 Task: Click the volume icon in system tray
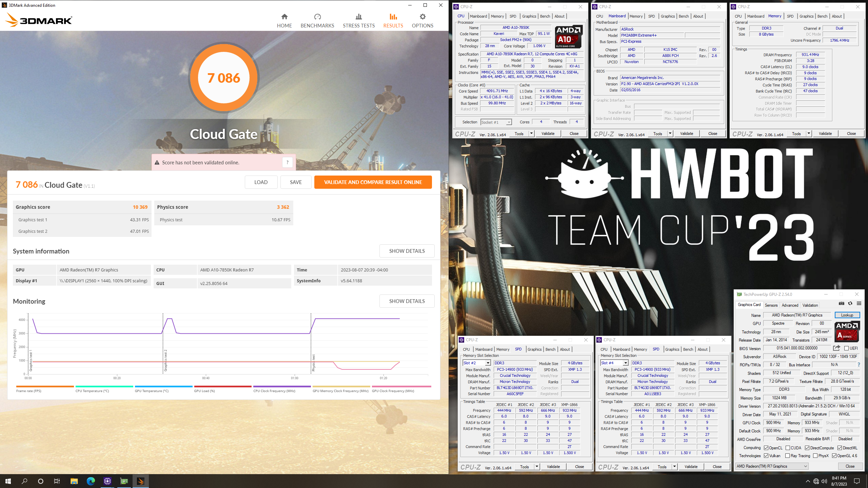tap(824, 481)
